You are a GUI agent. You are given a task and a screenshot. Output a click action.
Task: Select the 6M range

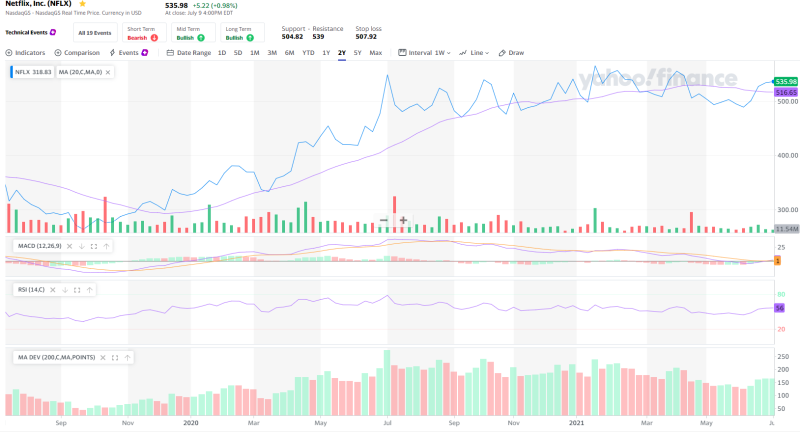coord(289,53)
